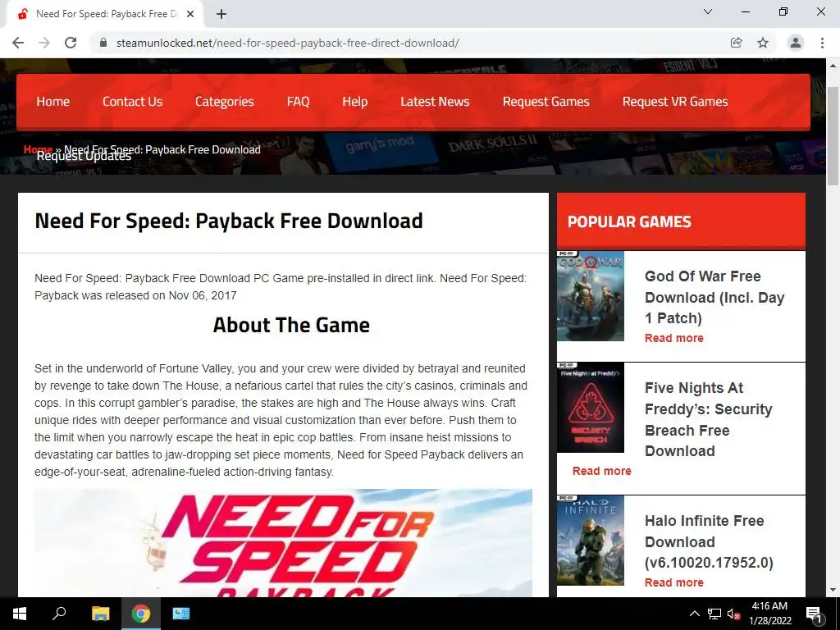Close the Need For Speed tab
The height and width of the screenshot is (630, 840).
point(190,14)
